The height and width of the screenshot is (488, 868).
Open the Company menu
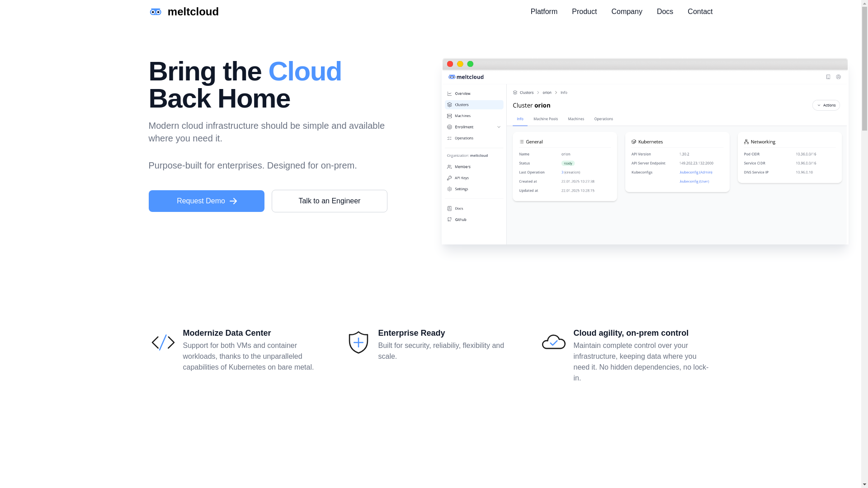(627, 12)
